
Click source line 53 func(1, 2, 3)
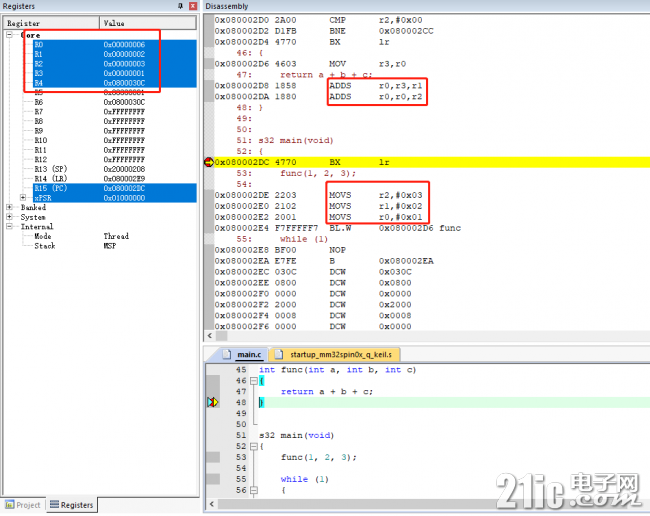coord(318,457)
